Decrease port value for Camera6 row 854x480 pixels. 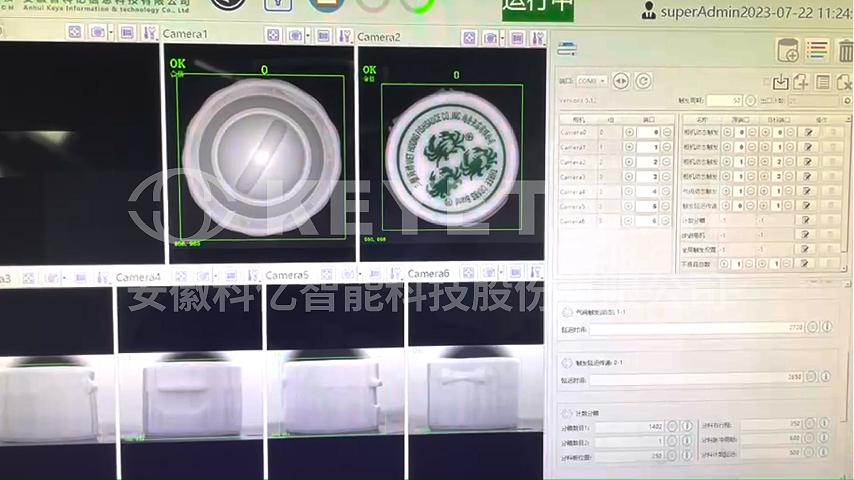coord(666,221)
